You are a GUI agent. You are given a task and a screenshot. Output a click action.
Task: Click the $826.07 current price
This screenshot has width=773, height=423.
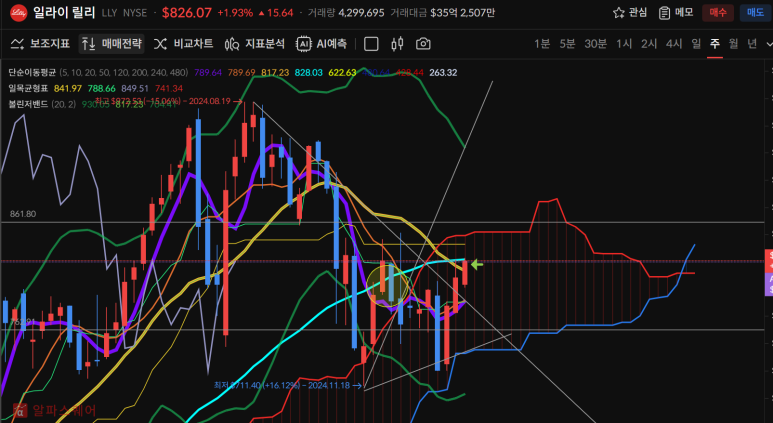click(187, 13)
